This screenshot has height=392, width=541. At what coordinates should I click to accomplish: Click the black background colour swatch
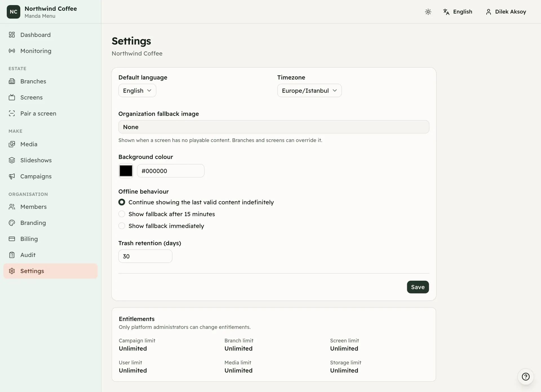[x=126, y=171]
